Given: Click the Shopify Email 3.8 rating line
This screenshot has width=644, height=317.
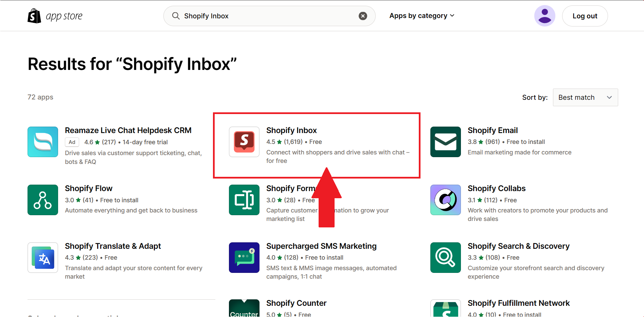Looking at the screenshot, I should [x=506, y=142].
